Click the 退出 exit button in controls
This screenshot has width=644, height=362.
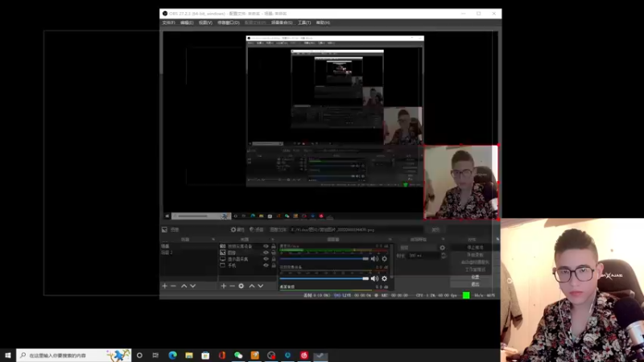click(475, 284)
